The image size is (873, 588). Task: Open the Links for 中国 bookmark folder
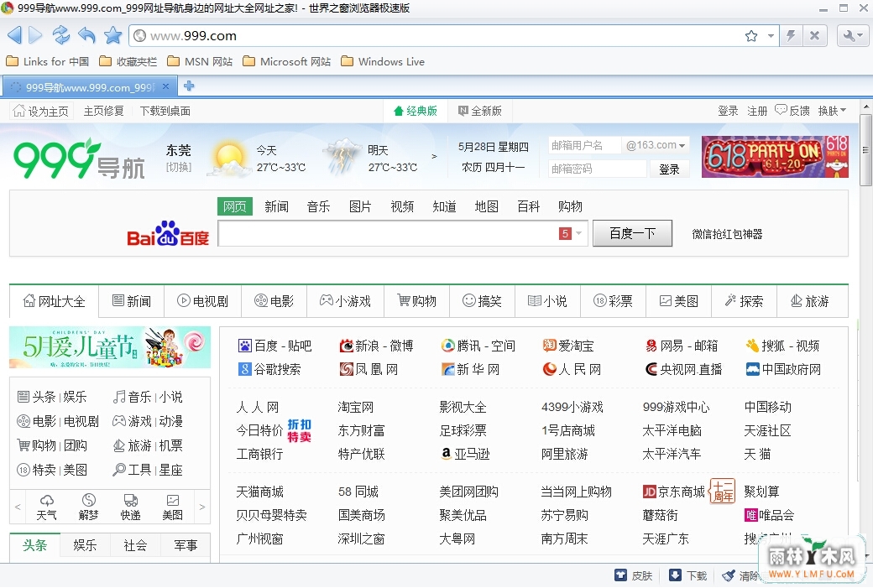[x=47, y=62]
